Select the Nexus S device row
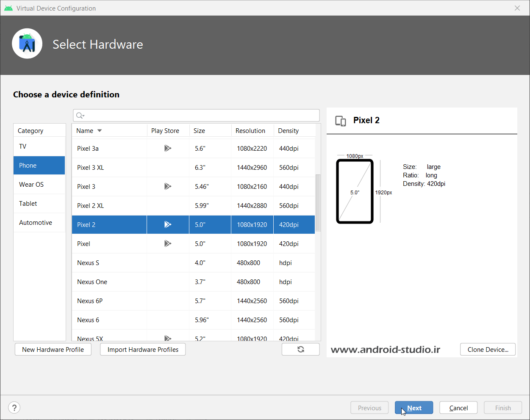This screenshot has width=530, height=420. click(194, 262)
